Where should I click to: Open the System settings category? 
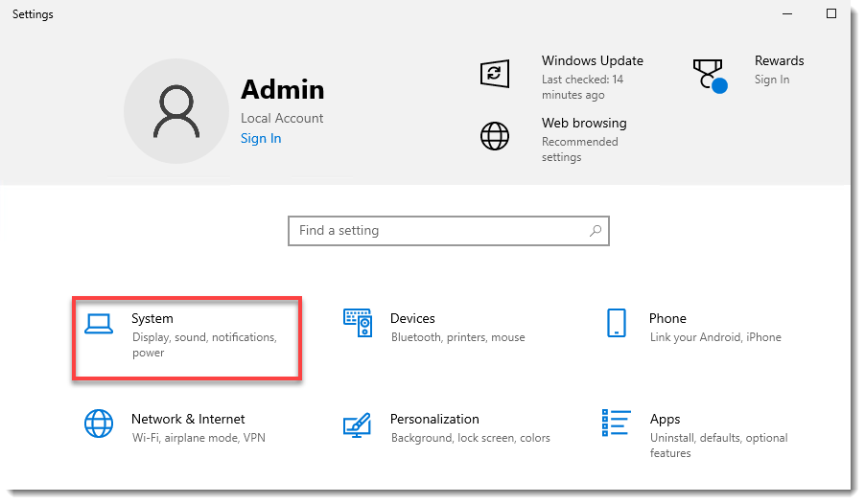[187, 338]
